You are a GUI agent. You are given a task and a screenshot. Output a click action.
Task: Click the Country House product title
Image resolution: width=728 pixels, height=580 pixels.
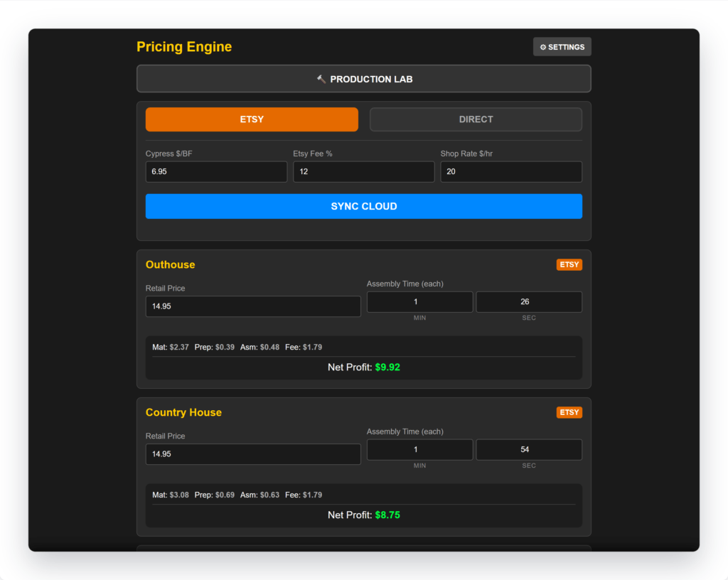click(183, 412)
